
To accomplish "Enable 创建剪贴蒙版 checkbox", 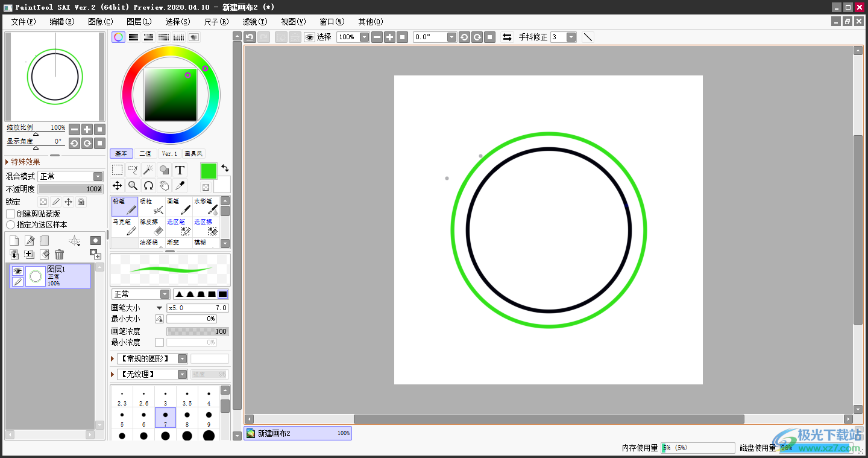I will (x=10, y=214).
